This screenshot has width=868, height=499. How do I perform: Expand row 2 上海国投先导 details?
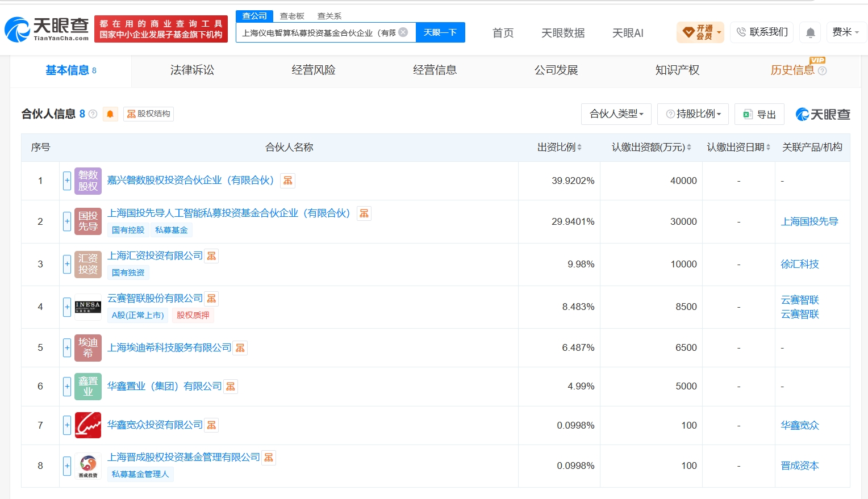(x=67, y=221)
